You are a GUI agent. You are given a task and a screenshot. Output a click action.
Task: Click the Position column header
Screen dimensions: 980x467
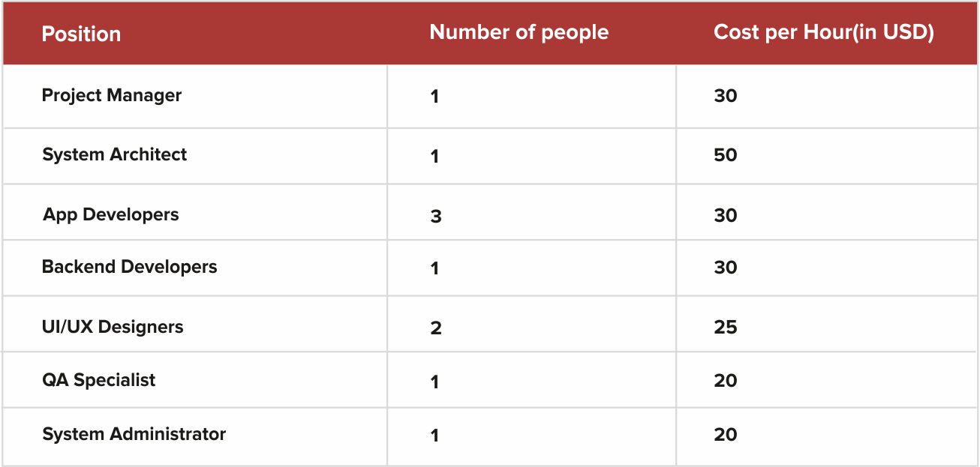pyautogui.click(x=81, y=34)
